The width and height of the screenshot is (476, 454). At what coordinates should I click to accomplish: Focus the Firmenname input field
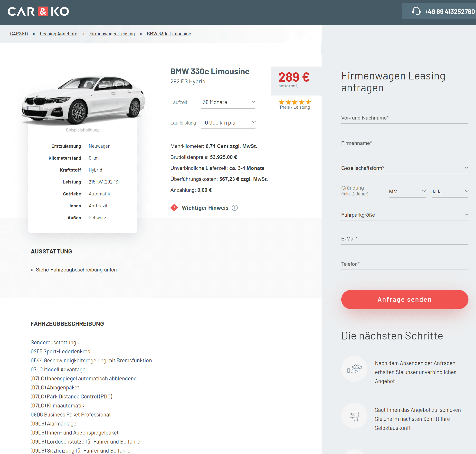405,143
